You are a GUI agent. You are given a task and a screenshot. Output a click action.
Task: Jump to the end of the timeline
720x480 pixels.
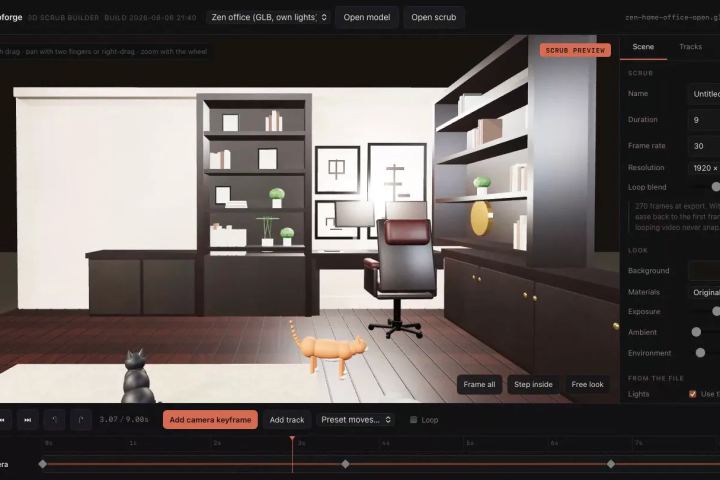28,420
